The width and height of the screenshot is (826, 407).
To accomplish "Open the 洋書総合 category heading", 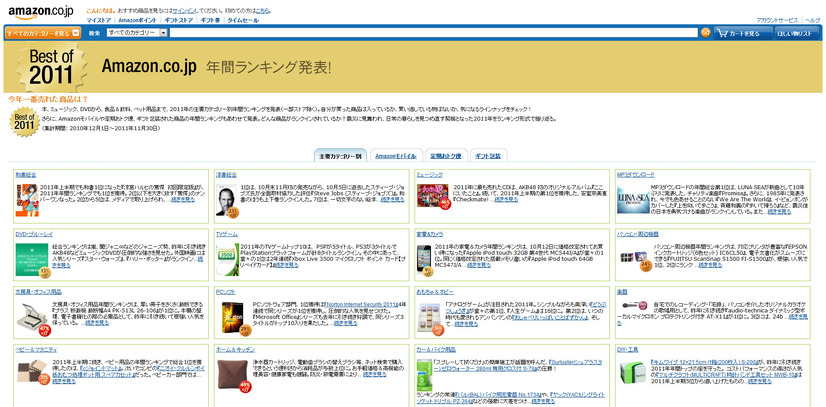I will coord(227,174).
